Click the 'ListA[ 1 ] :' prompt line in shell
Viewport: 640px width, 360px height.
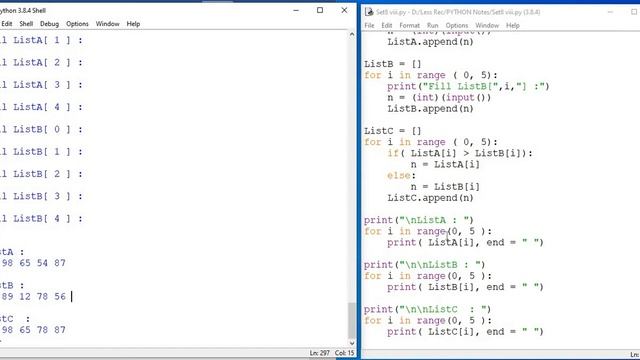[x=41, y=40]
